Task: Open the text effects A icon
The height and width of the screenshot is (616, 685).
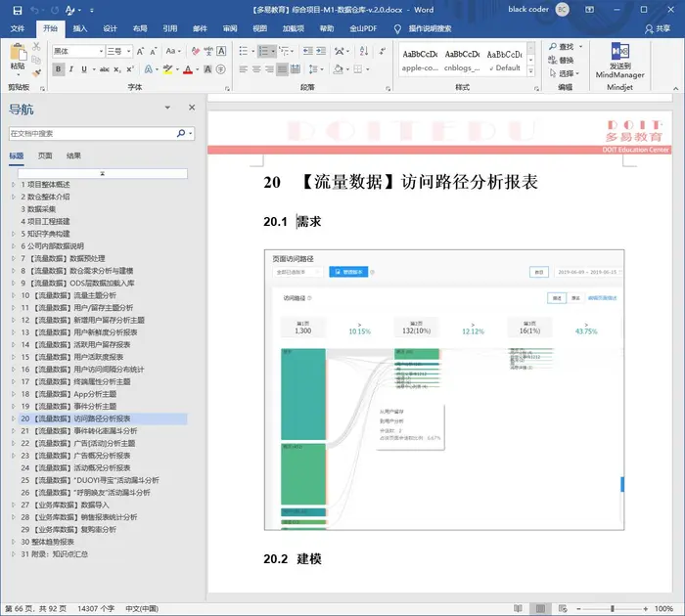Action: 149,69
